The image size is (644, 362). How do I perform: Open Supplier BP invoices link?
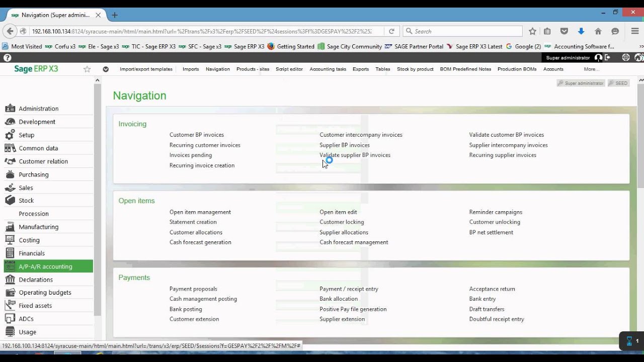tap(345, 145)
